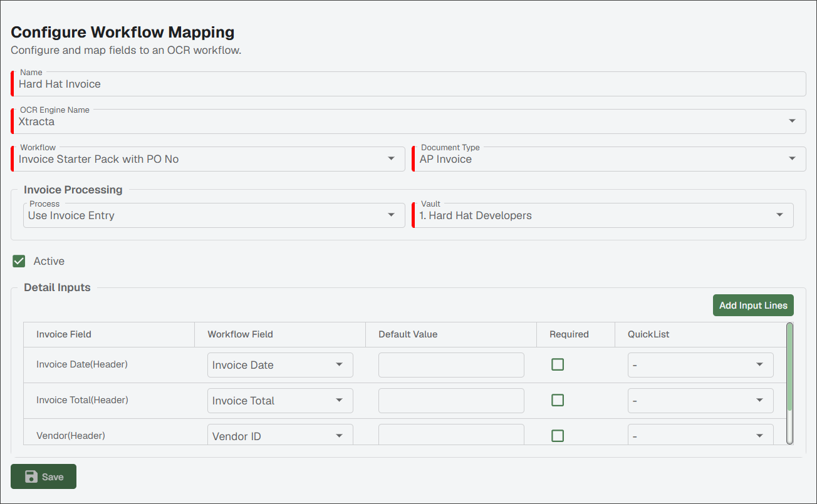Click the Detail Inputs table scrollbar

[x=789, y=383]
